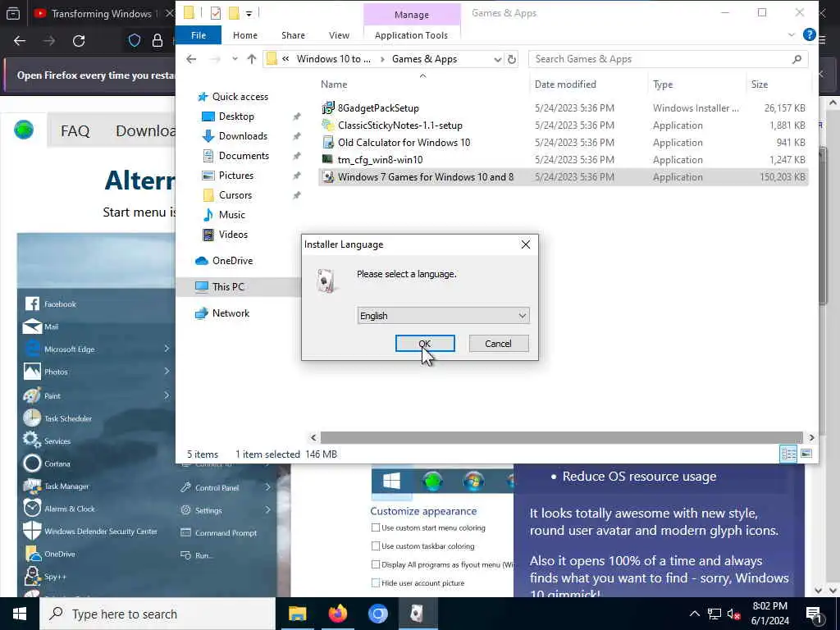The image size is (840, 630).
Task: Switch to details view layout icon
Action: pos(788,454)
